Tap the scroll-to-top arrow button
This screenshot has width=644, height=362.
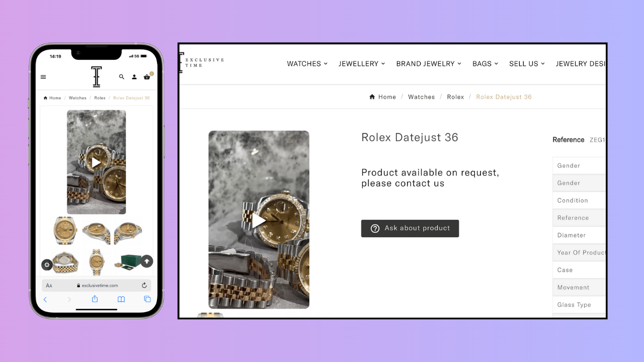click(147, 261)
